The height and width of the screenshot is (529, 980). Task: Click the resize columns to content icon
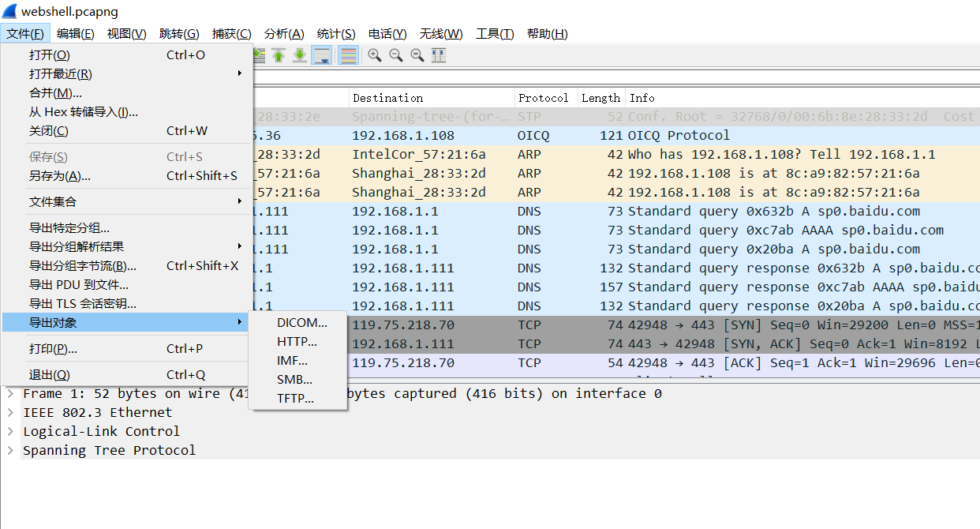[439, 55]
